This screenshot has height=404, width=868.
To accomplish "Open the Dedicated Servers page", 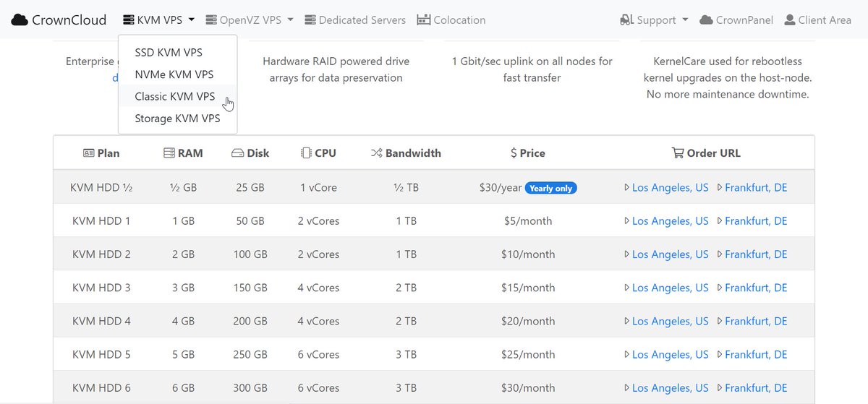I will tap(355, 20).
